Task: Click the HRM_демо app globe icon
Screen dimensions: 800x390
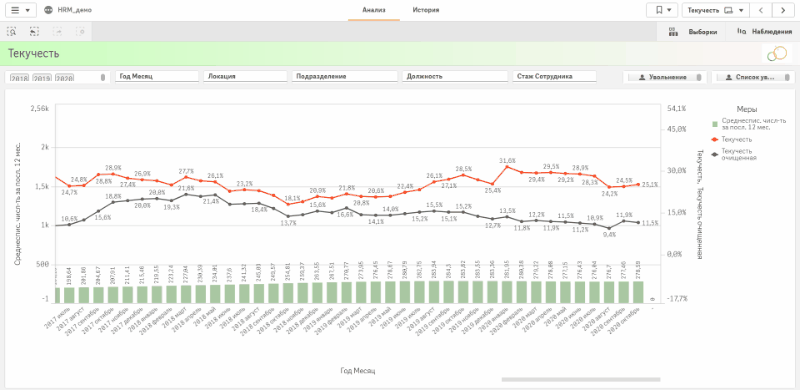Action: tap(48, 10)
